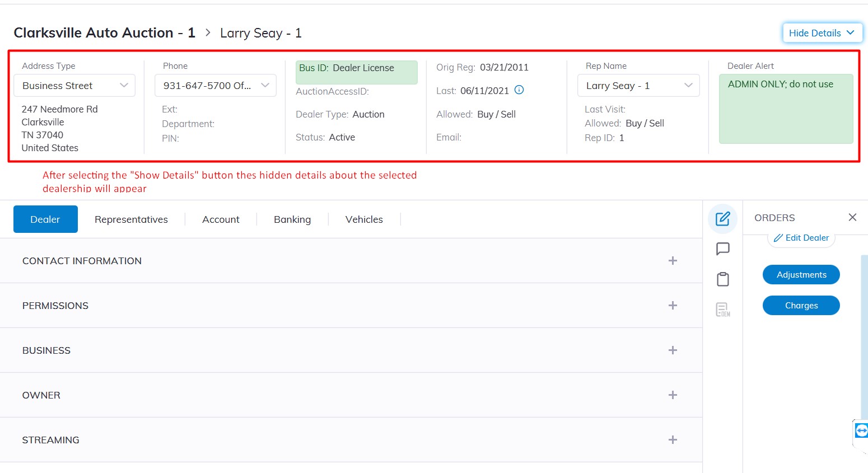Open the edit pencil sidebar icon
868x473 pixels.
[722, 219]
